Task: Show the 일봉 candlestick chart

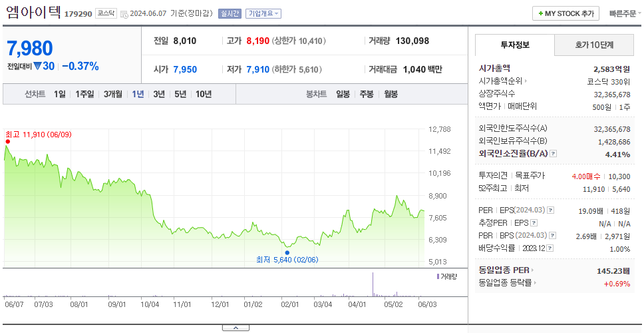Action: click(343, 94)
